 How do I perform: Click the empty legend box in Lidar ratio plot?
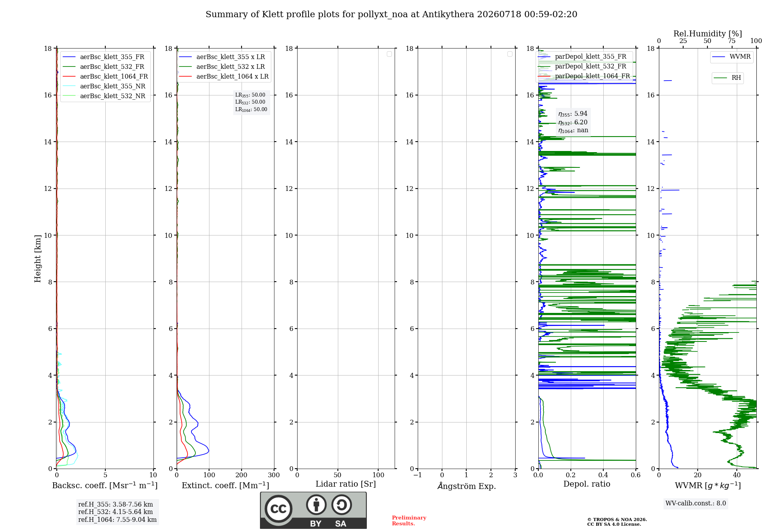pos(389,54)
